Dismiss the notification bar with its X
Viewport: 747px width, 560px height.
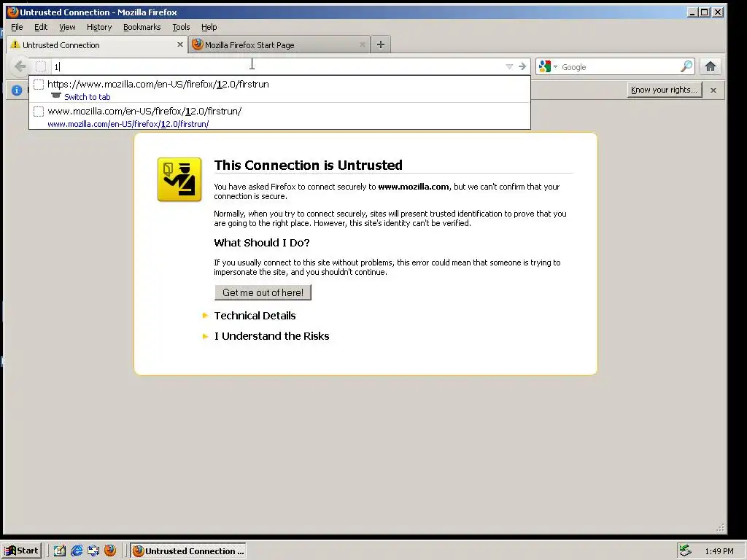pos(713,90)
